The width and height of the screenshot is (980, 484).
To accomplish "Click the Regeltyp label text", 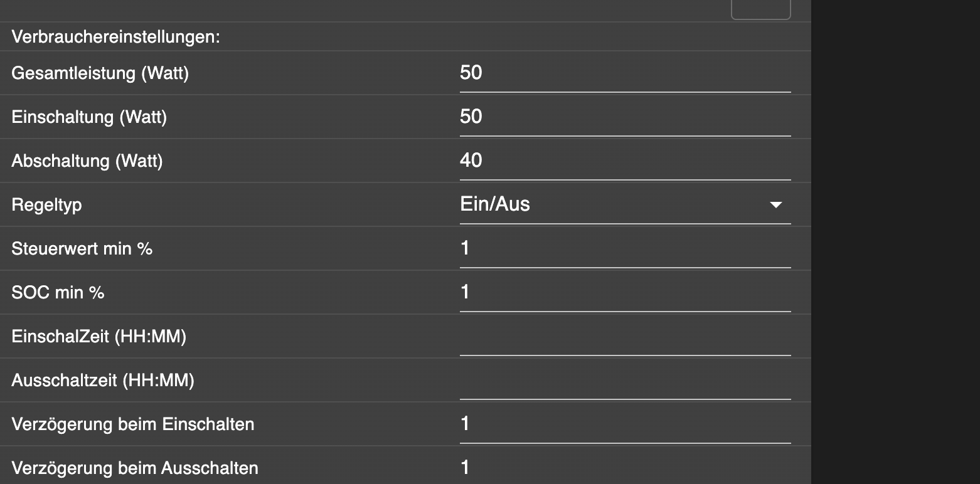I will (x=46, y=205).
